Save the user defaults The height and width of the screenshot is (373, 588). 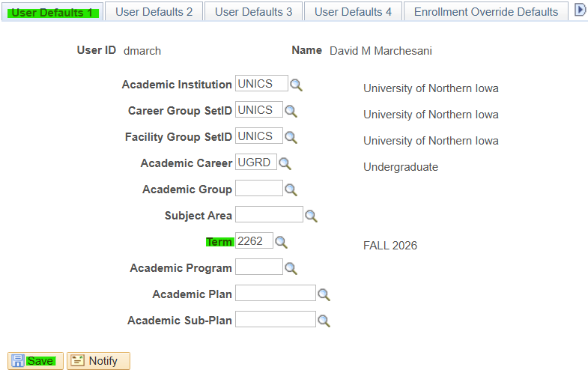point(35,361)
